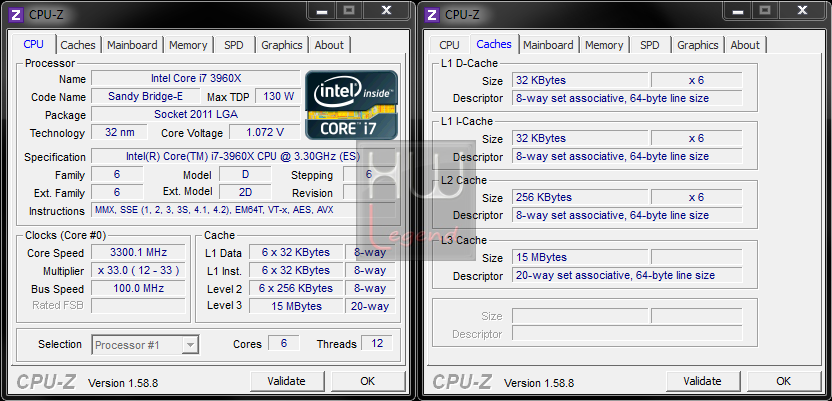Screen dimensions: 832x401
Task: Click Core Speed value 3300.1 MHz
Action: (138, 252)
